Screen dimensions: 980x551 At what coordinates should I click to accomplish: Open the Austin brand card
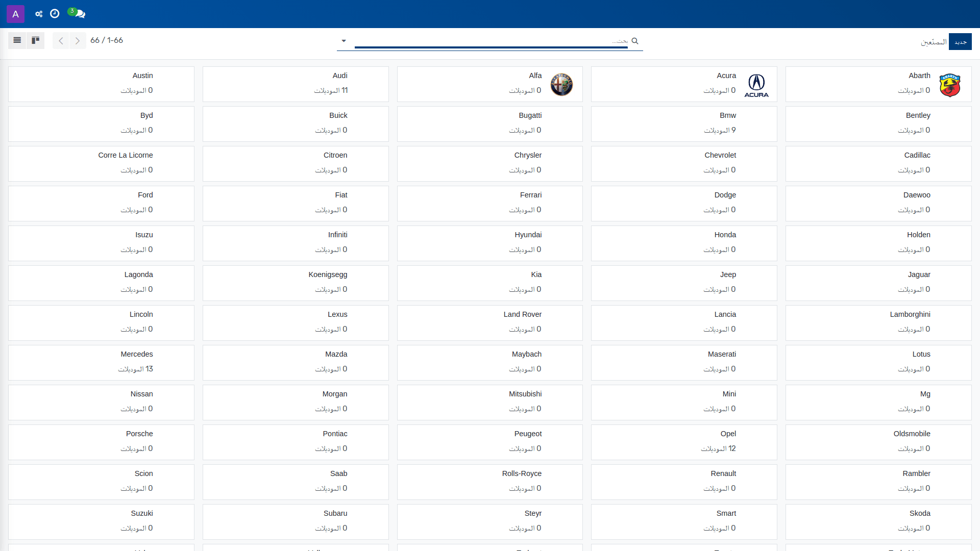[101, 84]
